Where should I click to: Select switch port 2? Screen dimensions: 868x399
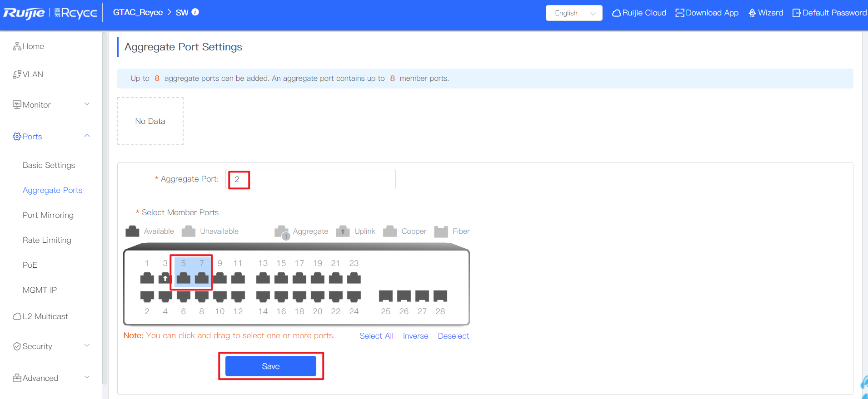147,296
